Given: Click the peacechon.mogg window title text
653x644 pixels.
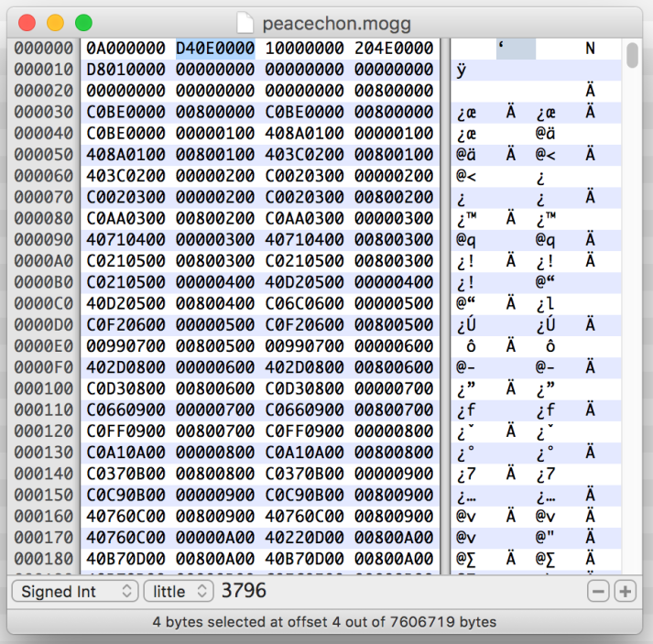Looking at the screenshot, I should coord(336,23).
